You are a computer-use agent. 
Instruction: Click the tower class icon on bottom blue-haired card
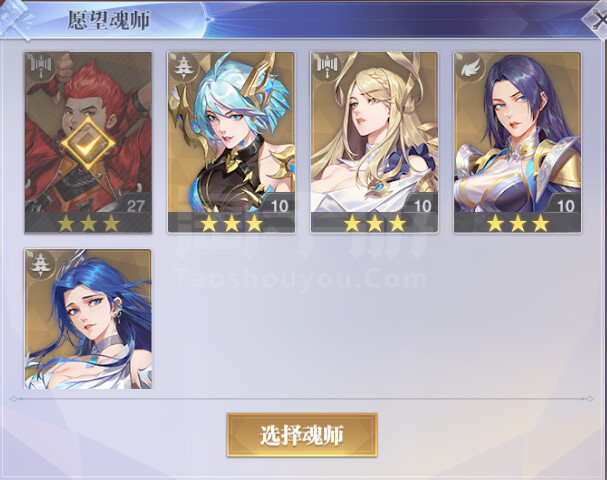(x=40, y=264)
